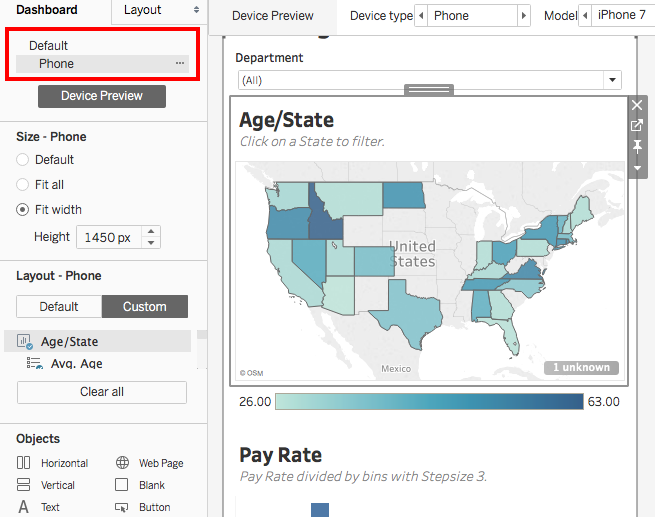
Task: Click the blue Pay Rate histogram bar
Action: click(320, 509)
